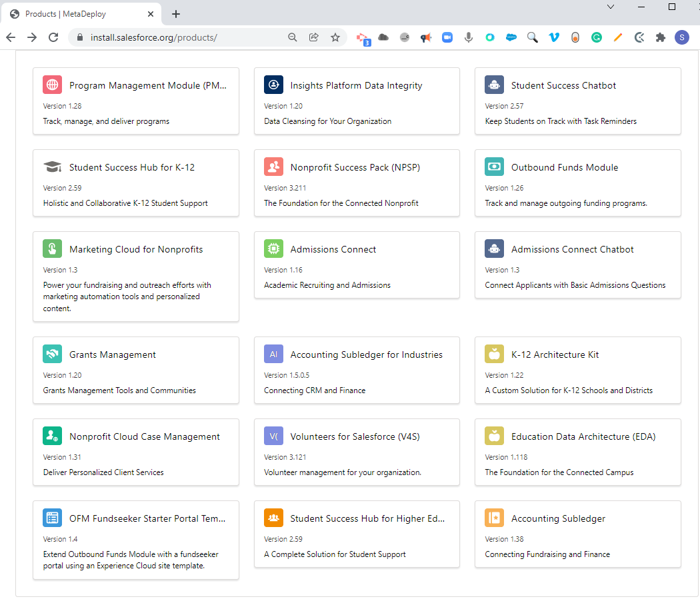
Task: Open the Grammarly extension icon
Action: point(597,37)
